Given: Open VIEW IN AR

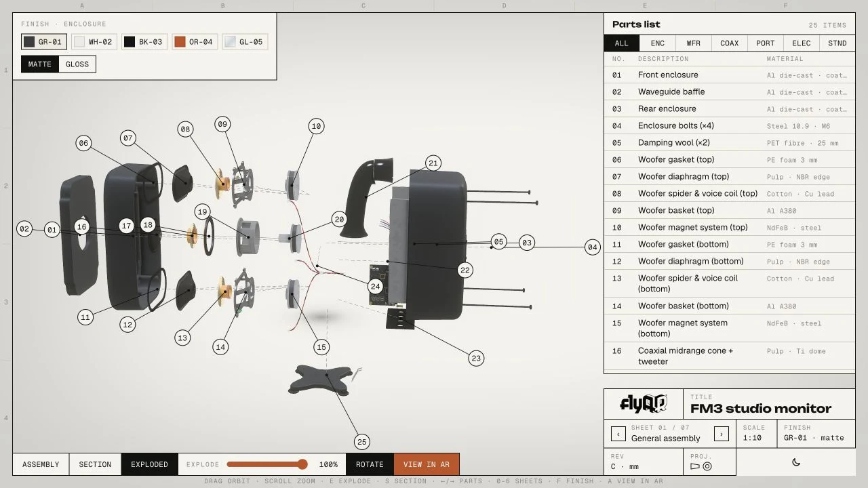Looking at the screenshot, I should [x=427, y=464].
